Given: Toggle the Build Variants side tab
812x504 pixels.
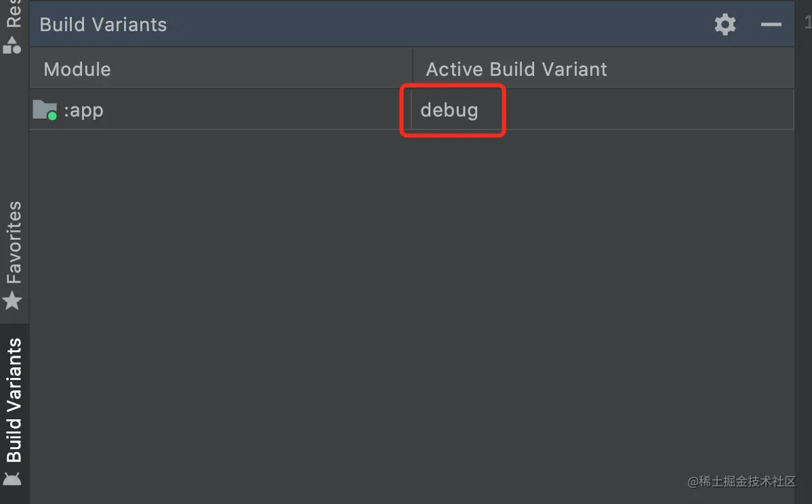Looking at the screenshot, I should click(14, 400).
